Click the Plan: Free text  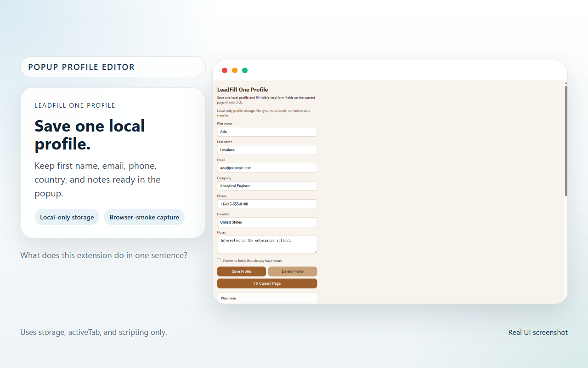coord(228,298)
